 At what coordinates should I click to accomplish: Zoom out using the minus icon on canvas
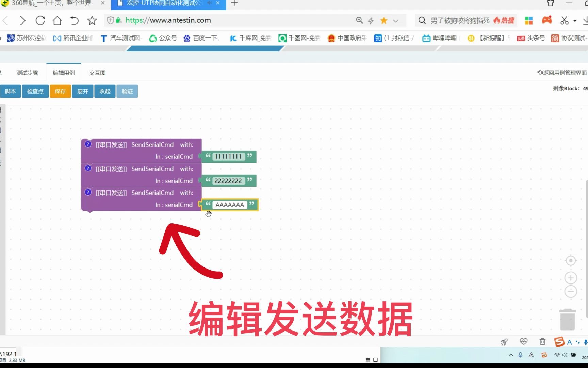point(571,292)
